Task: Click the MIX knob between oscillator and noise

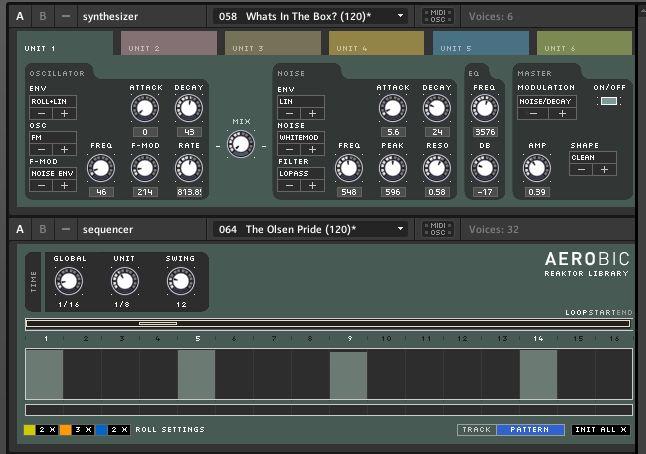Action: click(241, 144)
